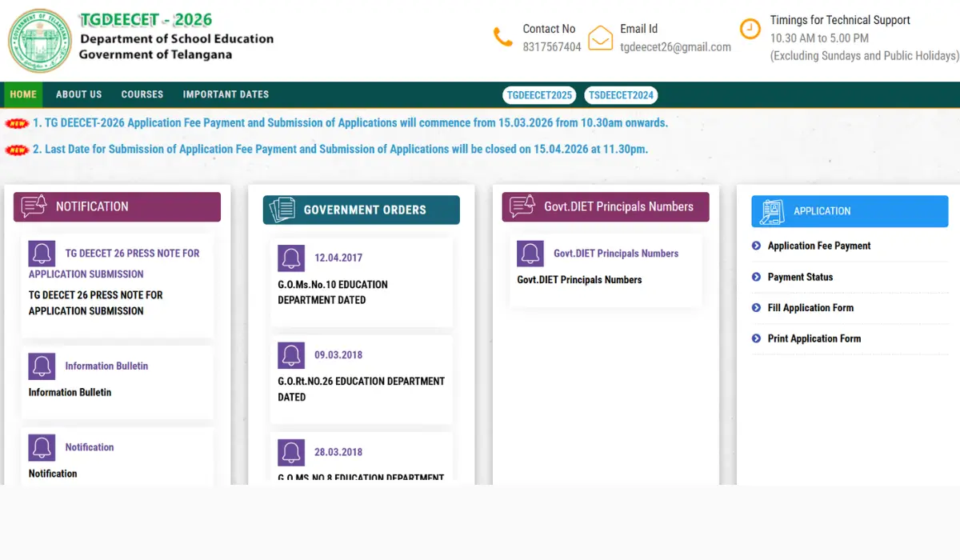Screen dimensions: 960x560
Task: Go to the COURSES menu item
Action: [x=142, y=94]
